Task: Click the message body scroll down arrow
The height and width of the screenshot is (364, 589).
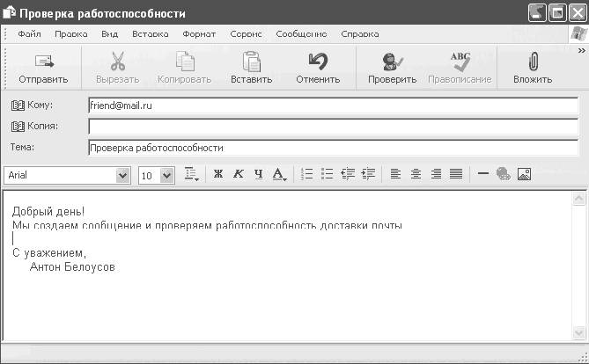Action: (578, 332)
